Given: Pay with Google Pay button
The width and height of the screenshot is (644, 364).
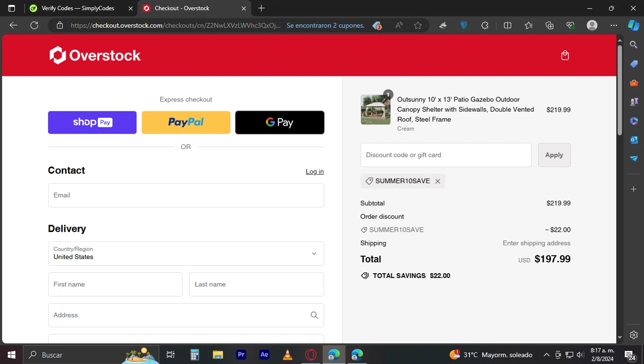Looking at the screenshot, I should [279, 122].
